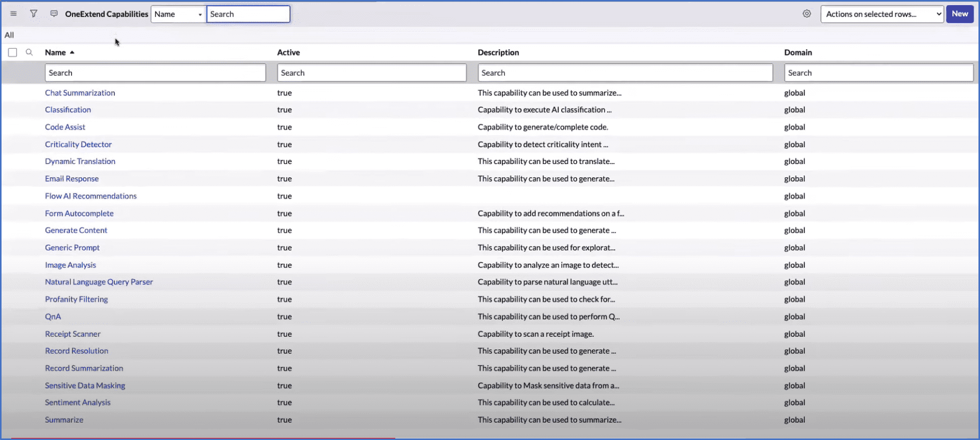
Task: Open the Chat Summarization record
Action: click(x=80, y=92)
